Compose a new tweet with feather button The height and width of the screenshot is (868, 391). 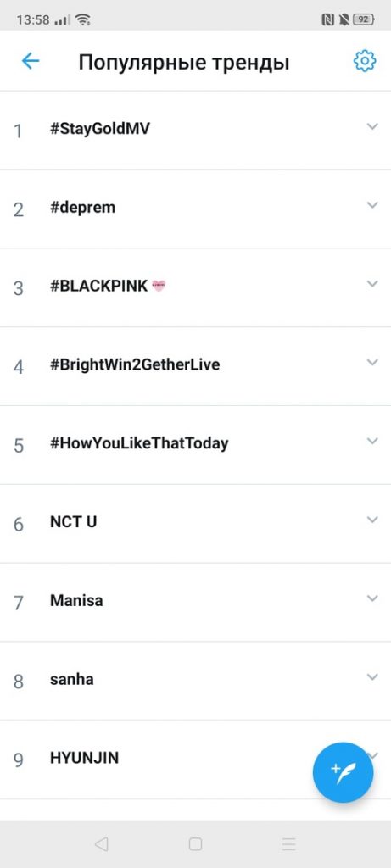[x=343, y=772]
